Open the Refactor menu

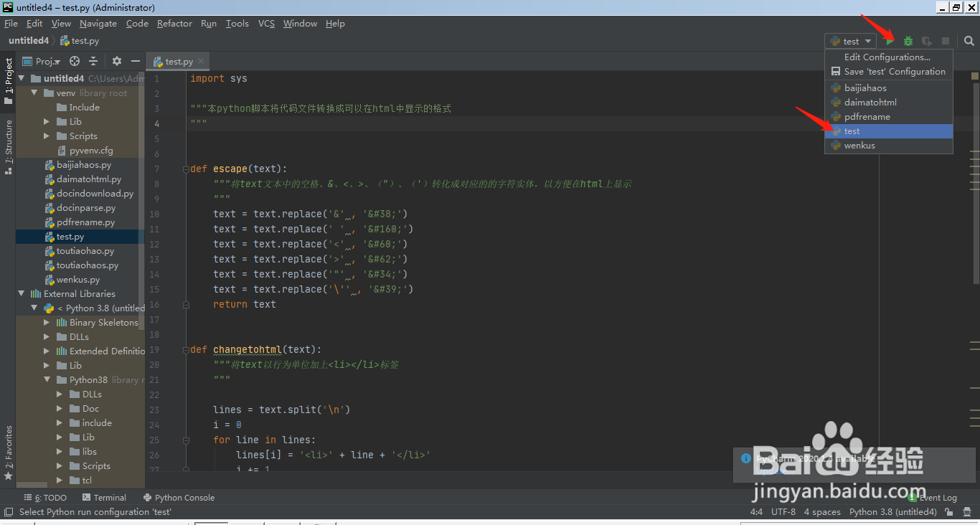pos(174,24)
